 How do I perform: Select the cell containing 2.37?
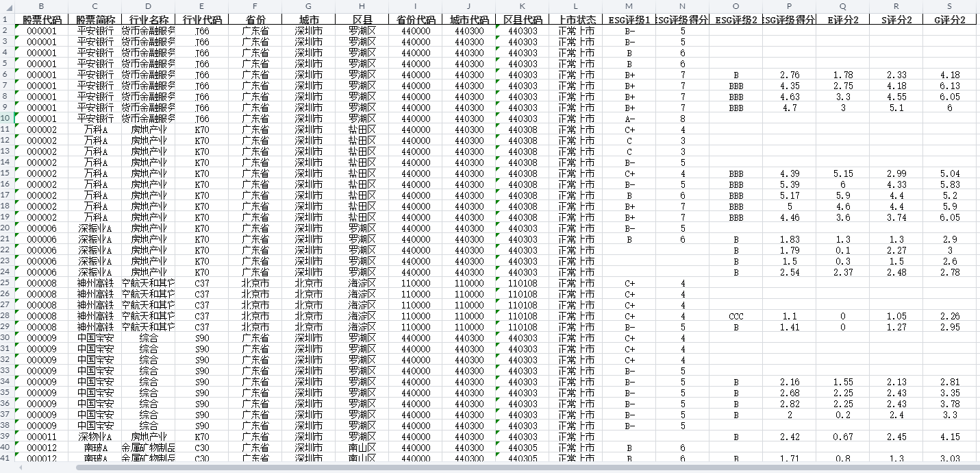843,272
